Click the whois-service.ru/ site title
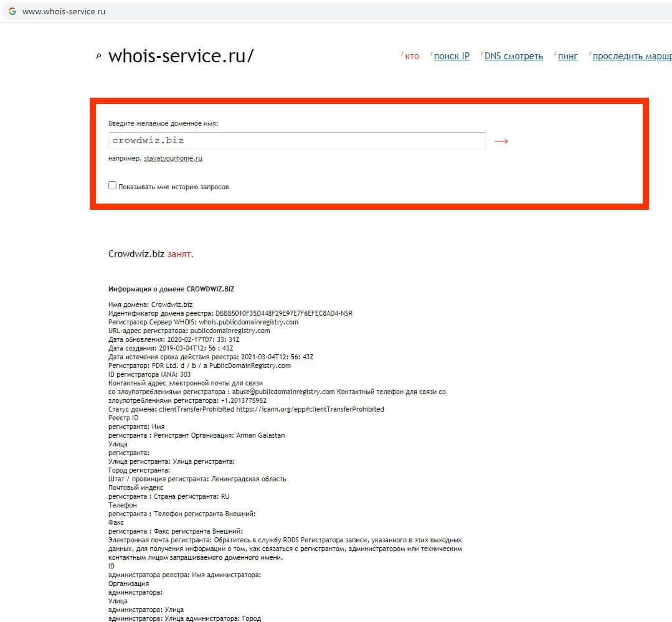Image resolution: width=672 pixels, height=622 pixels. pyautogui.click(x=181, y=56)
